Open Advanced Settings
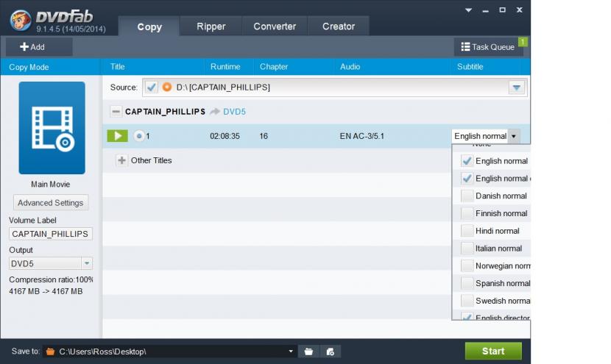The width and height of the screenshot is (611, 364). [51, 203]
